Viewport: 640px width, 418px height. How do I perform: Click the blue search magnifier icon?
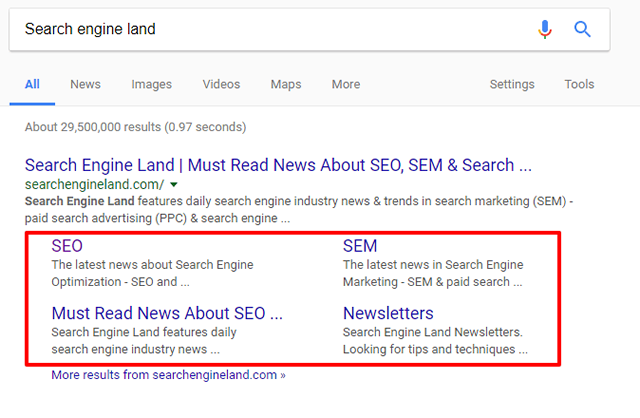click(x=583, y=29)
